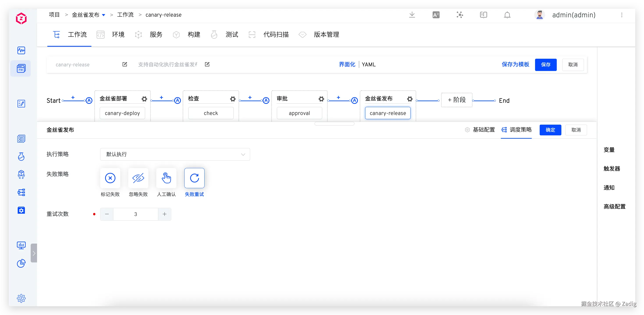Open settings gear for 检查 stage

tap(233, 99)
